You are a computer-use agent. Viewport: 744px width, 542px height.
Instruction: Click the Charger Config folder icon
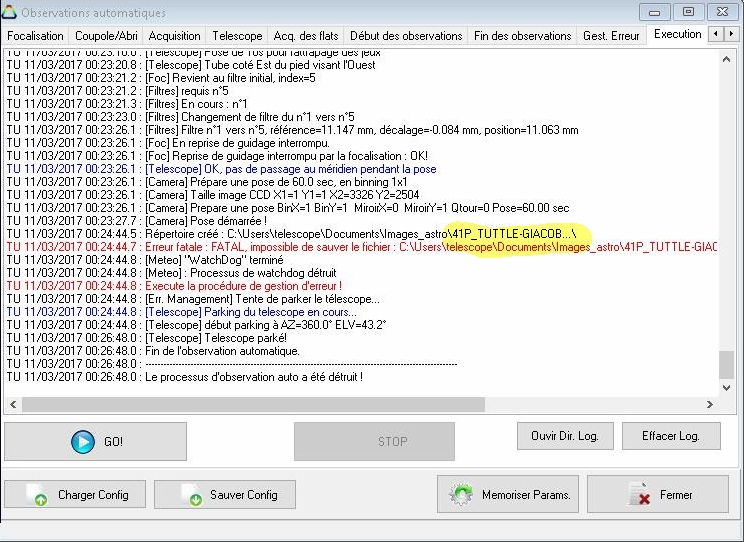click(x=36, y=495)
